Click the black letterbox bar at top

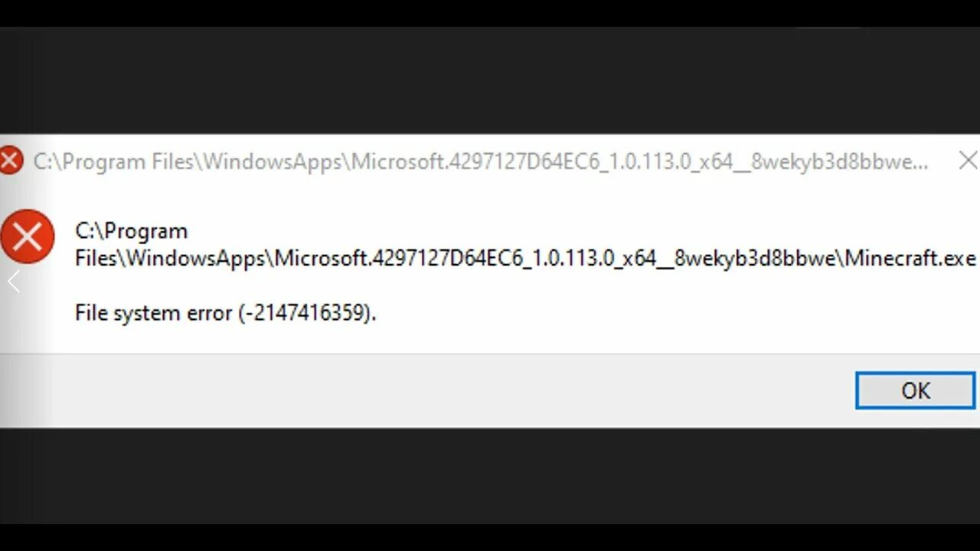click(490, 13)
